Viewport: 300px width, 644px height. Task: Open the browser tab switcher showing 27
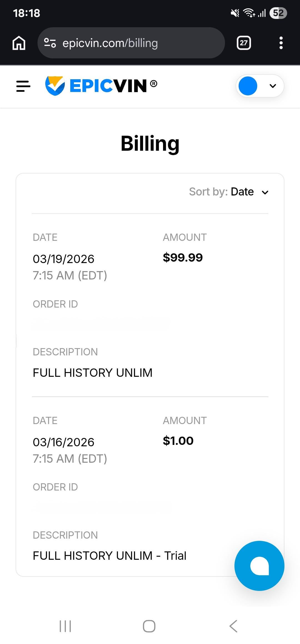pos(244,43)
